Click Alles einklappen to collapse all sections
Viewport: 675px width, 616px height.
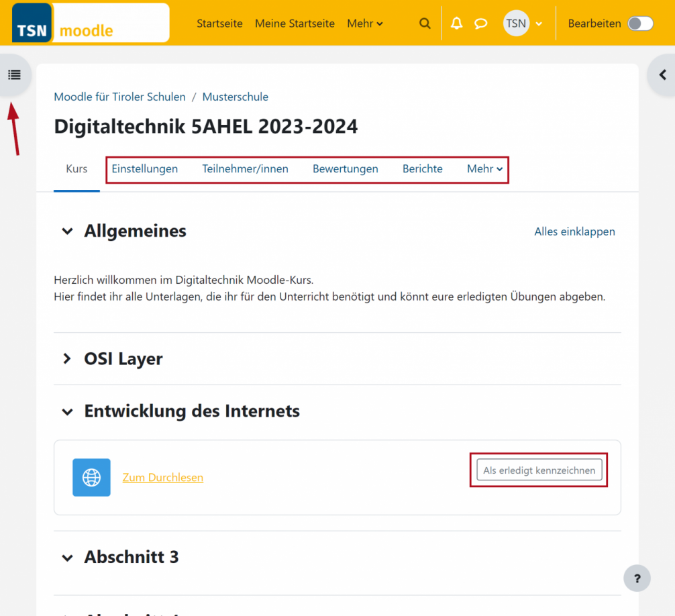coord(574,231)
